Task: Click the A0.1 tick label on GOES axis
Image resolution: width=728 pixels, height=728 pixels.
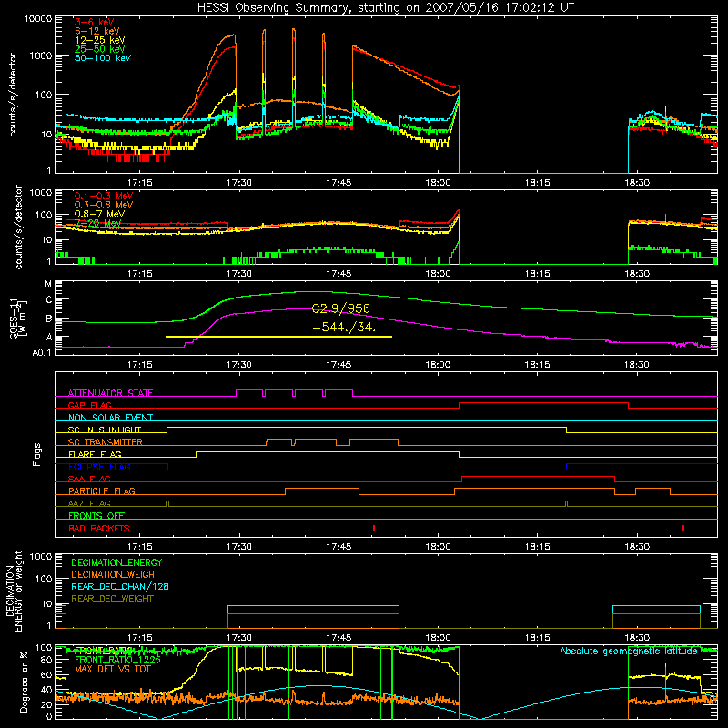Action: pyautogui.click(x=42, y=352)
